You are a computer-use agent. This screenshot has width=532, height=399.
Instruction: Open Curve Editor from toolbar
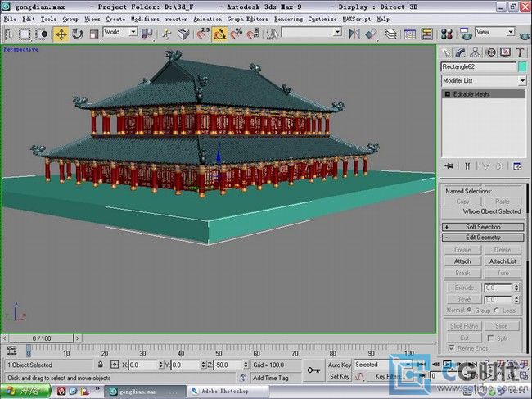coord(410,34)
